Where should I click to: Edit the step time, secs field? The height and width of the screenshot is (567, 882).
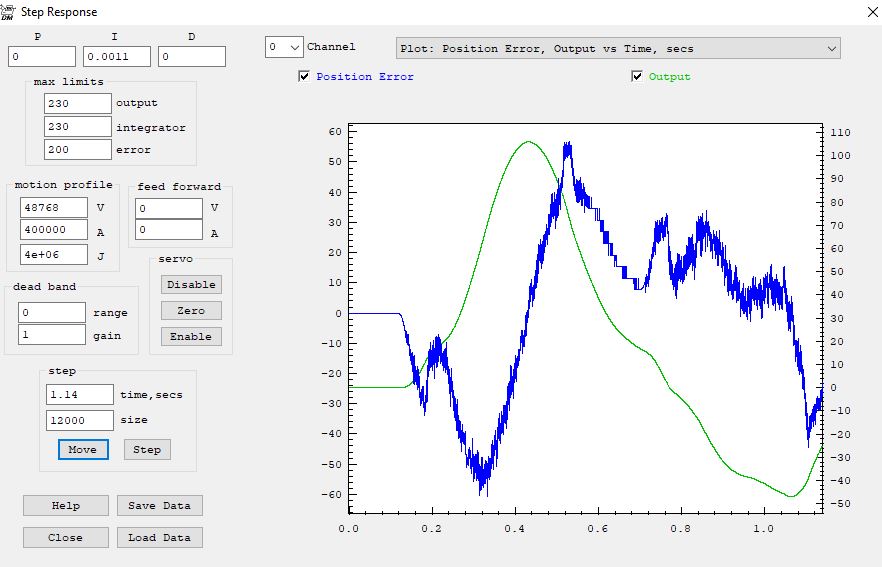click(80, 395)
